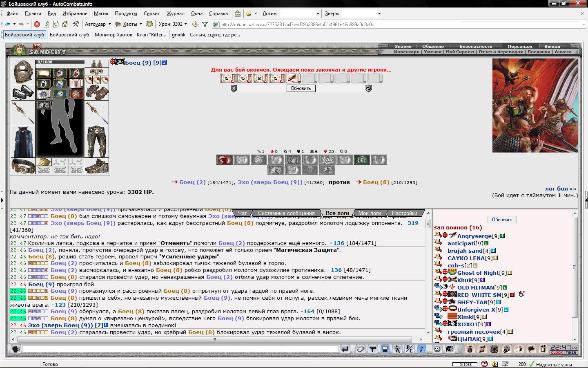The image size is (588, 368).
Task: Click the 0/1088 indicator in status bar
Action: 465,364
